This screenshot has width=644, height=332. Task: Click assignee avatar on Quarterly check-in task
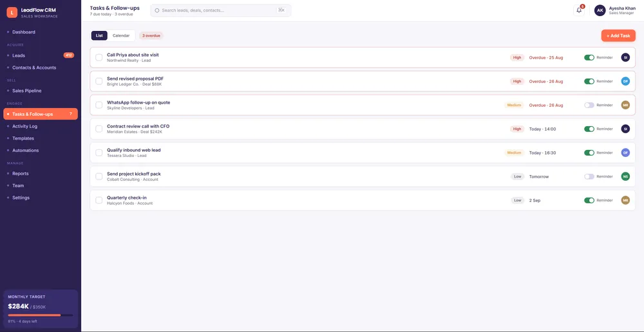[625, 200]
